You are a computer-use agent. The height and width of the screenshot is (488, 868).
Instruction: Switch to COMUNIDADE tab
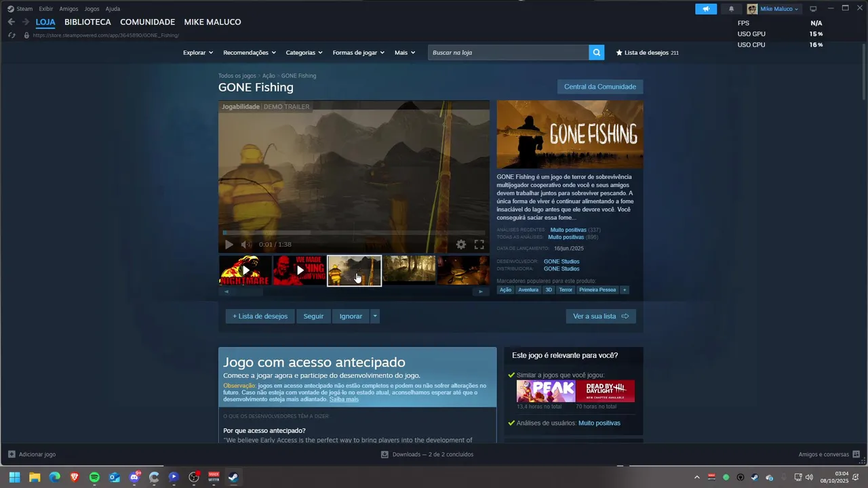click(147, 22)
